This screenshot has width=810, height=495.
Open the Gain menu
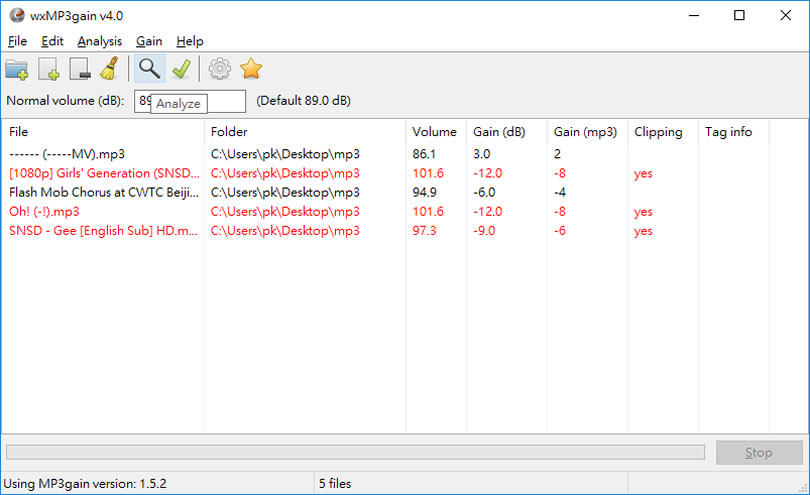[x=149, y=41]
